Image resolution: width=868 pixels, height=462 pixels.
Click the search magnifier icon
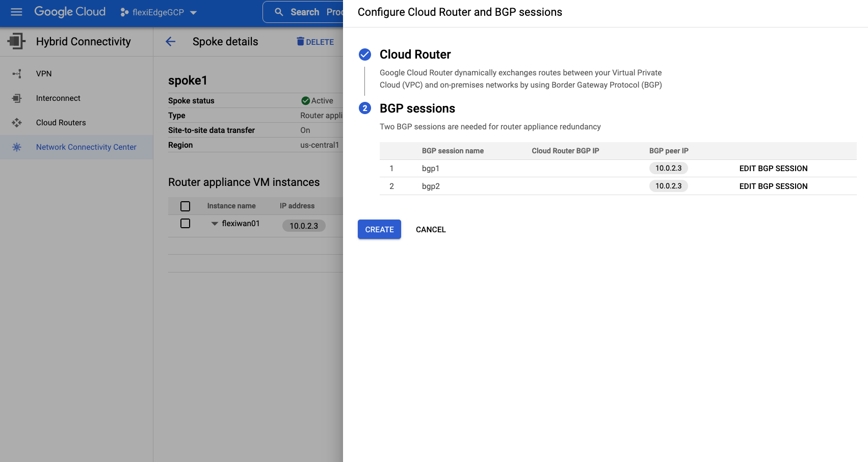[279, 12]
